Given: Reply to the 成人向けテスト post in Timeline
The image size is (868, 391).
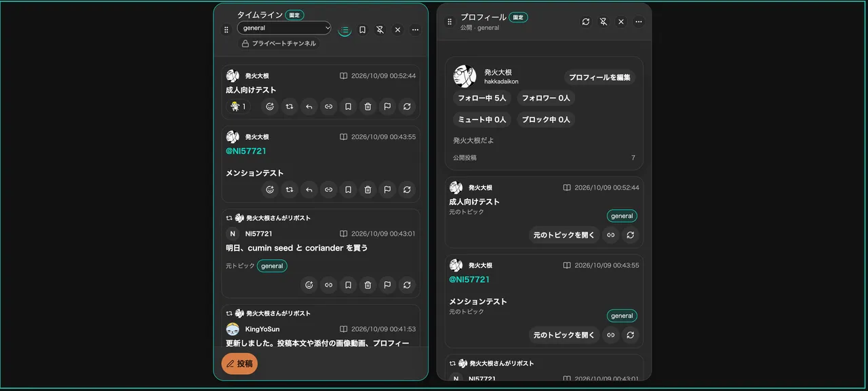Looking at the screenshot, I should (x=309, y=107).
